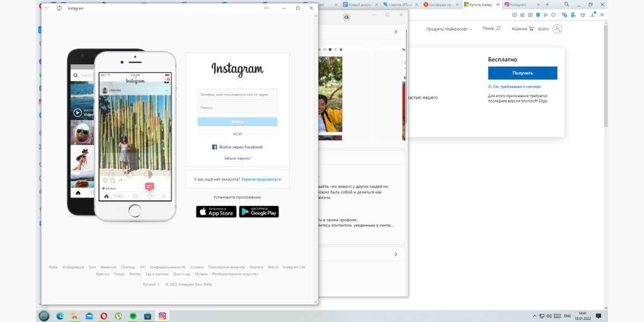Open the Instagram Lite footer link

294,267
